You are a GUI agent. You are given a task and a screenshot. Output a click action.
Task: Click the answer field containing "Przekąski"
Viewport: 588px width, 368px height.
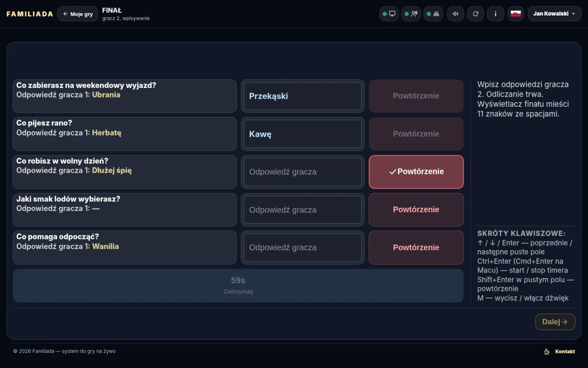302,96
